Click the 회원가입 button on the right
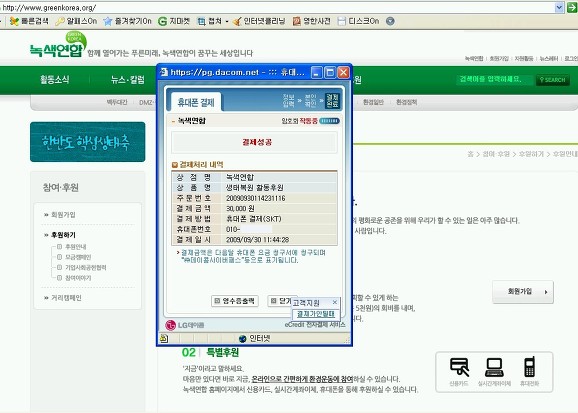This screenshot has width=578, height=413. (x=523, y=292)
